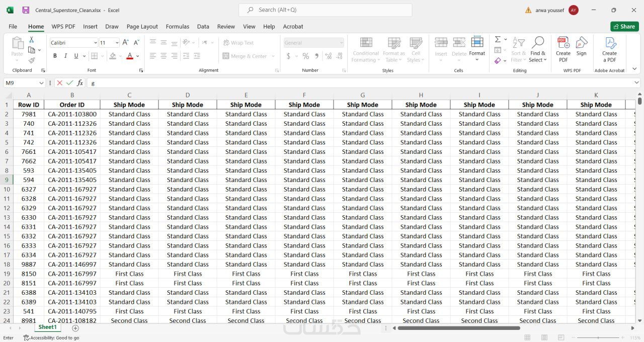Click the WPS Create PDF icon
Screen dimensions: 644x342
coord(563,49)
